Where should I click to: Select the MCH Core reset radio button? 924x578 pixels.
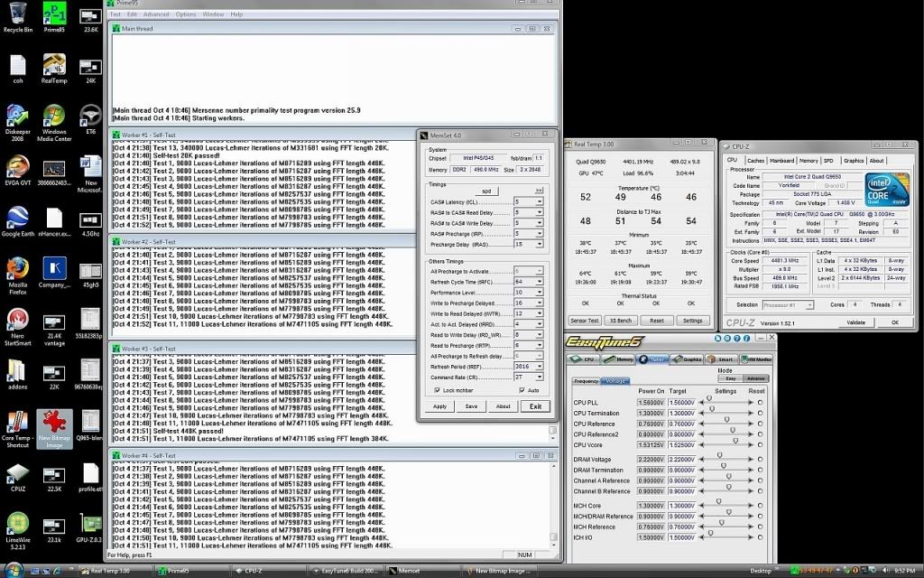(760, 506)
